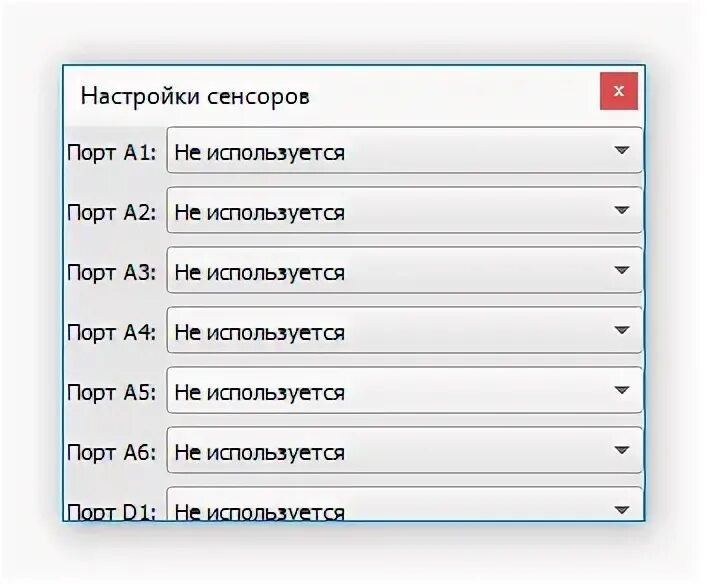Select the 'Не используется' value for Порт A1
708x584 pixels.
coord(260,153)
